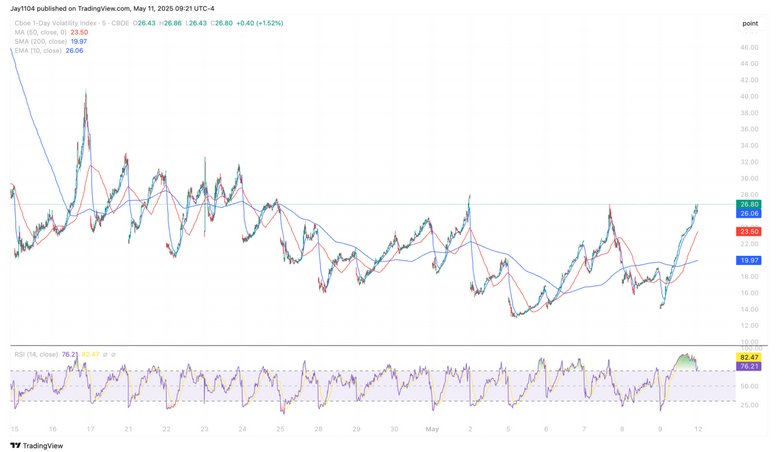This screenshot has width=784, height=452.
Task: Click the red '23.50' MA price tag
Action: coord(749,232)
